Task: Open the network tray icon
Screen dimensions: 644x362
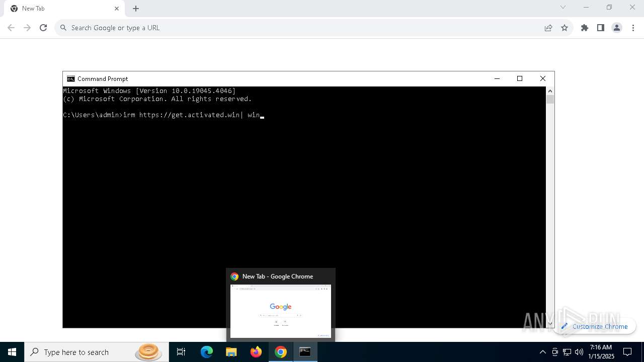Action: tap(567, 352)
